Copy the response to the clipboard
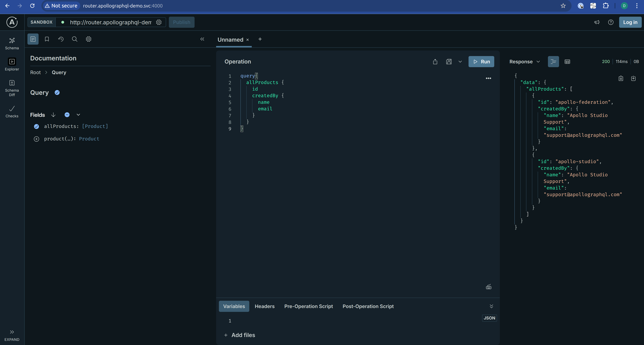This screenshot has height=345, width=644. pyautogui.click(x=621, y=78)
